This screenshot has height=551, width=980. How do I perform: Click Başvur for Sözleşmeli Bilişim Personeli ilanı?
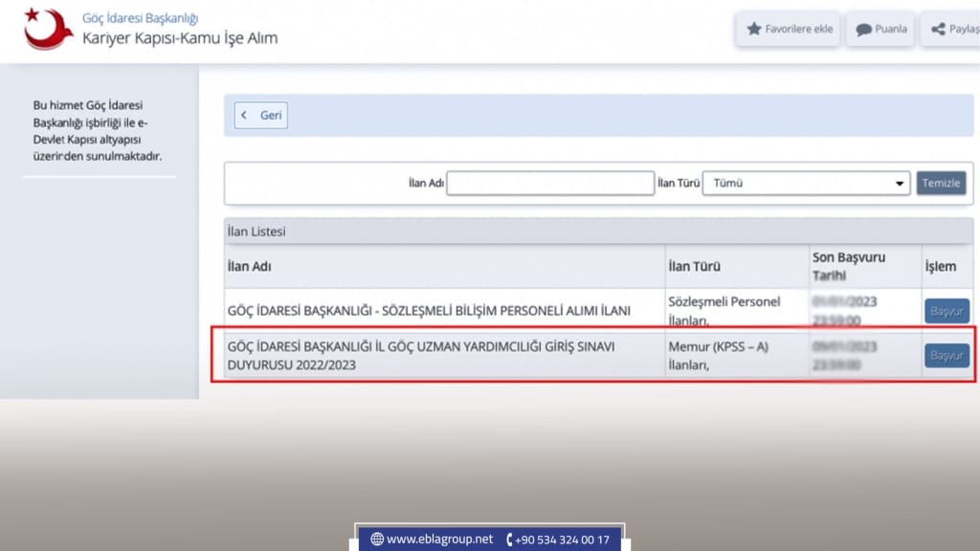pyautogui.click(x=946, y=311)
